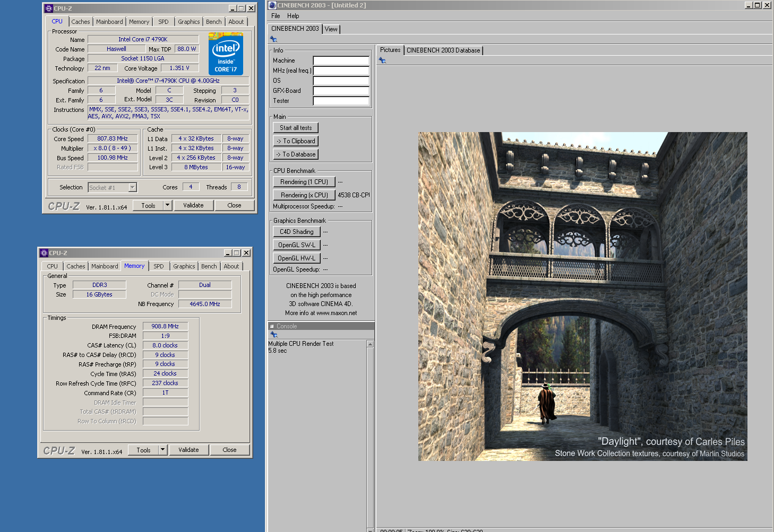Select Graphics tab in top CPU-Z window
The width and height of the screenshot is (774, 532).
pos(189,22)
